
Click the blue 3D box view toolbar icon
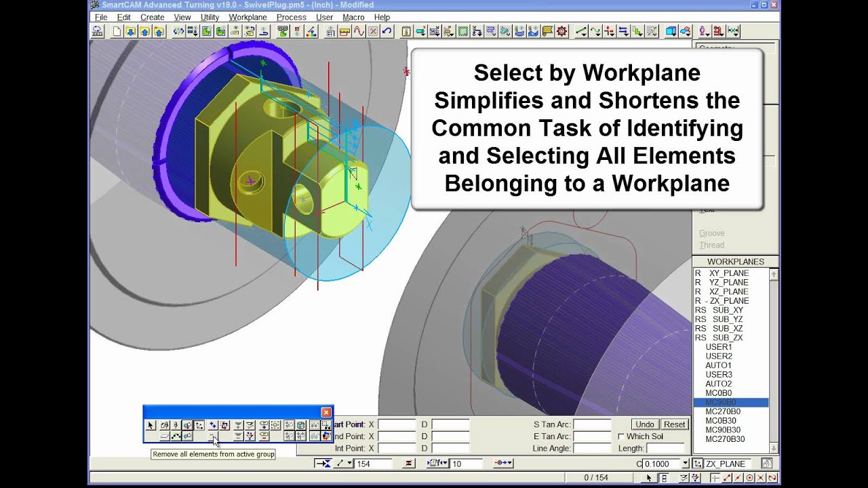pyautogui.click(x=671, y=31)
